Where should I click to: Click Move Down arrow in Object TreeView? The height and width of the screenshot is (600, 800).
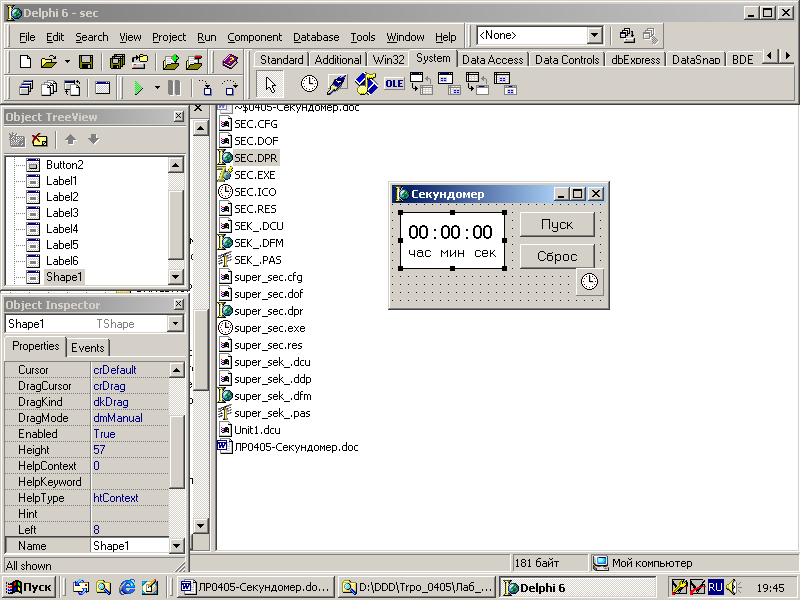(x=93, y=139)
